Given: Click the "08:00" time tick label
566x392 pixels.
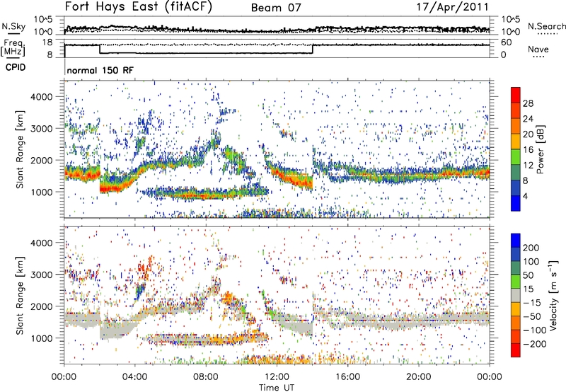Looking at the screenshot, I should coord(206,377).
